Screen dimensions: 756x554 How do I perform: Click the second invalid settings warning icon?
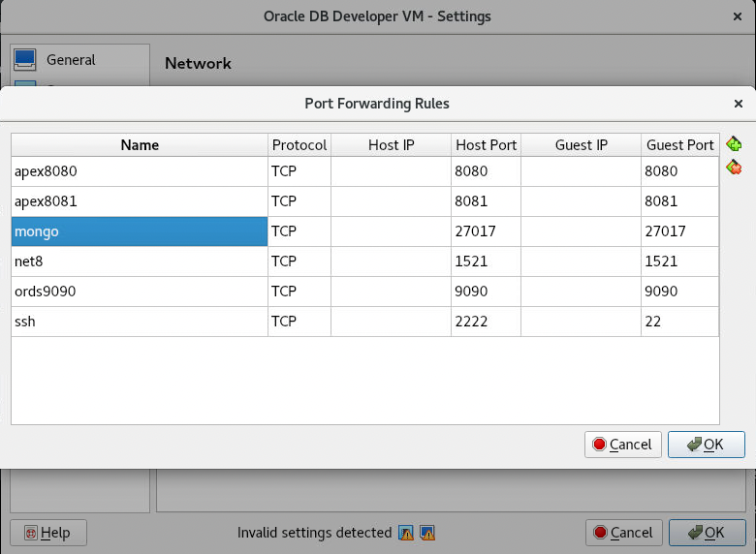coord(426,533)
